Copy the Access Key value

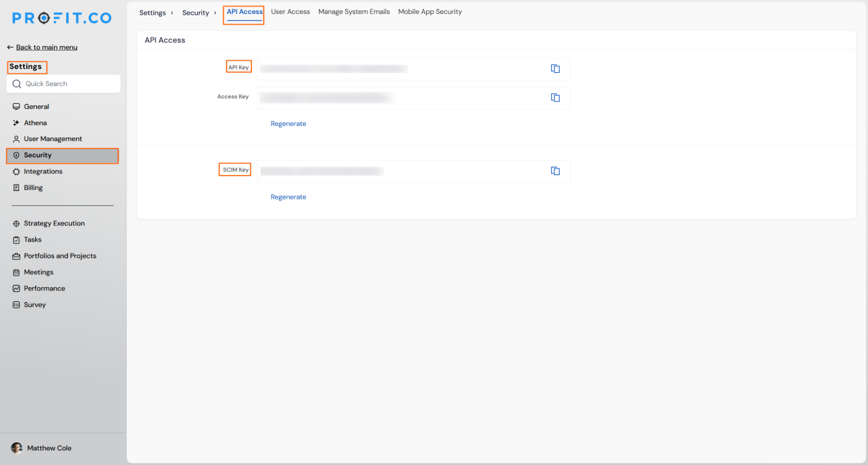coord(555,98)
